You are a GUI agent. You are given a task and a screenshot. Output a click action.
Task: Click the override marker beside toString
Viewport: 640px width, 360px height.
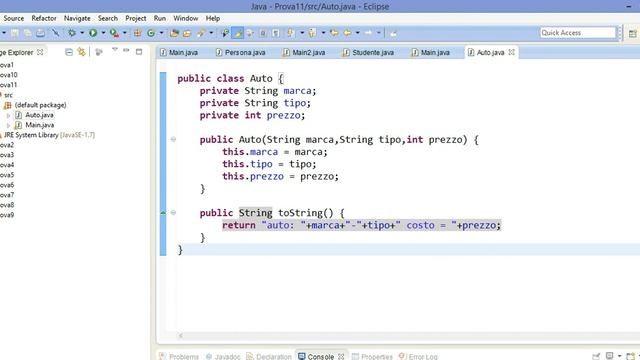pyautogui.click(x=163, y=213)
